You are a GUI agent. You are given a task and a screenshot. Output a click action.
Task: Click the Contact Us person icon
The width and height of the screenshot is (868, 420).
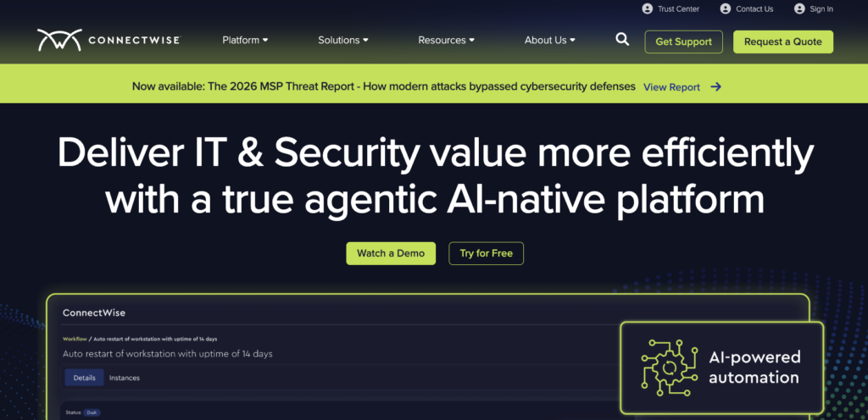tap(726, 8)
